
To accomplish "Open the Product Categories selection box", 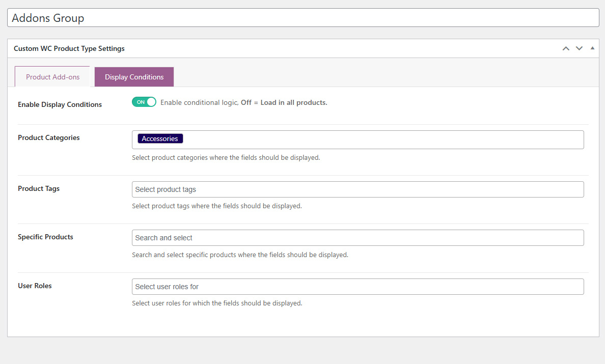I will [358, 139].
